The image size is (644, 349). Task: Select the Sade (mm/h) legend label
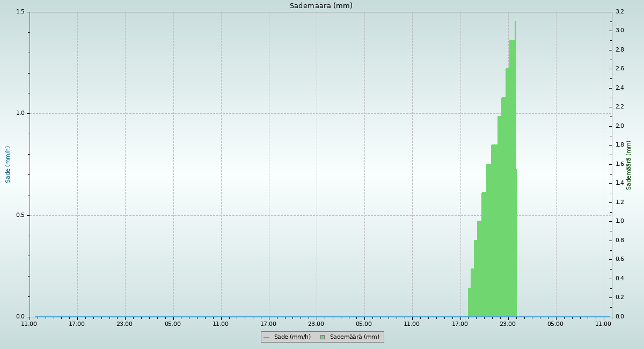click(x=292, y=337)
